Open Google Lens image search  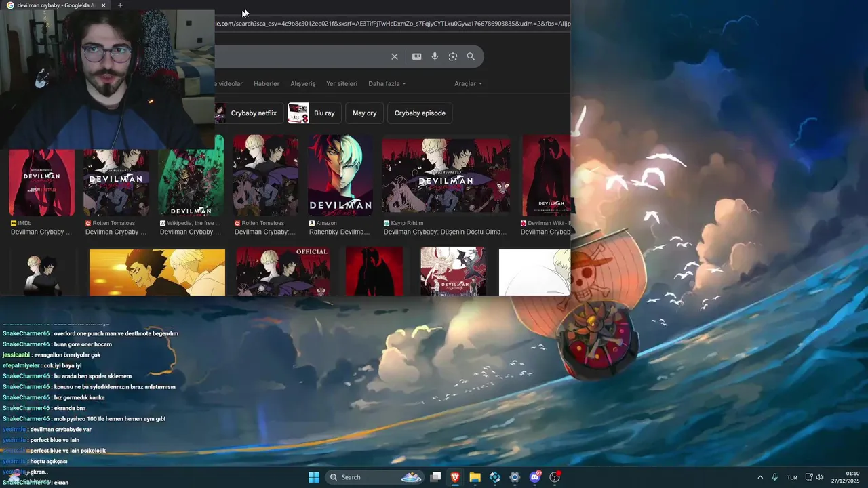453,57
